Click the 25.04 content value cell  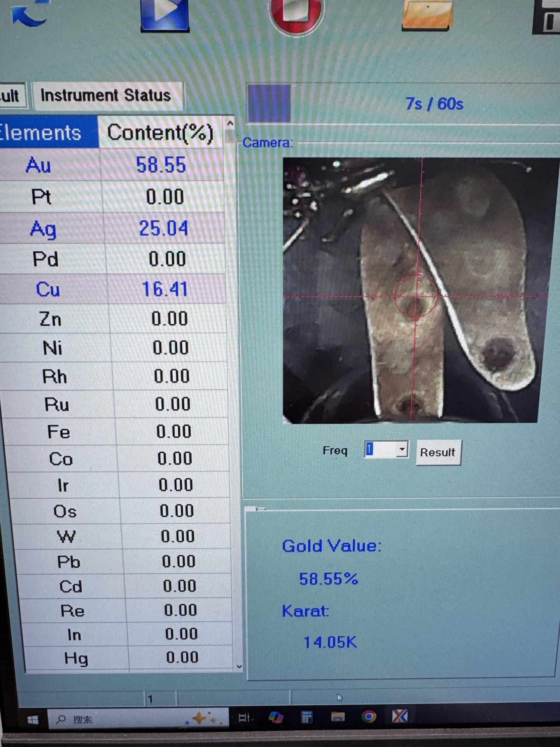click(x=164, y=228)
